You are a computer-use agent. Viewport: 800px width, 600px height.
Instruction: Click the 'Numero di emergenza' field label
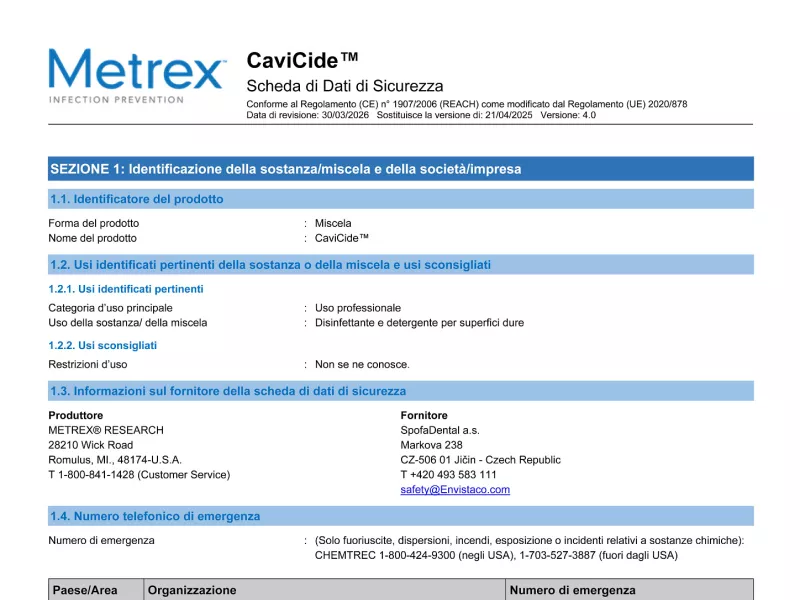[101, 540]
